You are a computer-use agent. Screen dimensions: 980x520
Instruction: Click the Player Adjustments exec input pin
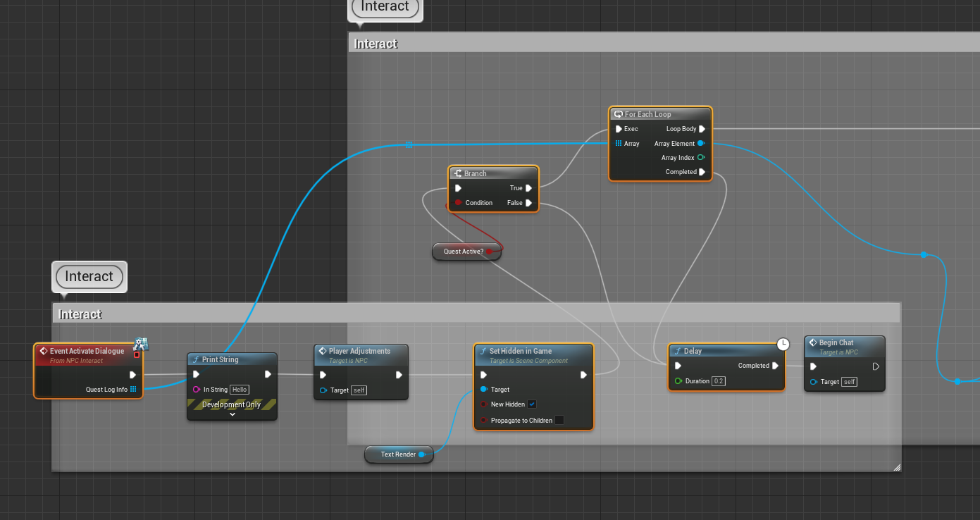(323, 375)
